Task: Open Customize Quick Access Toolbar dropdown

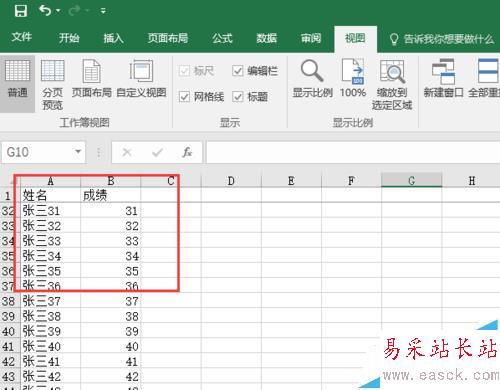Action: 103,11
